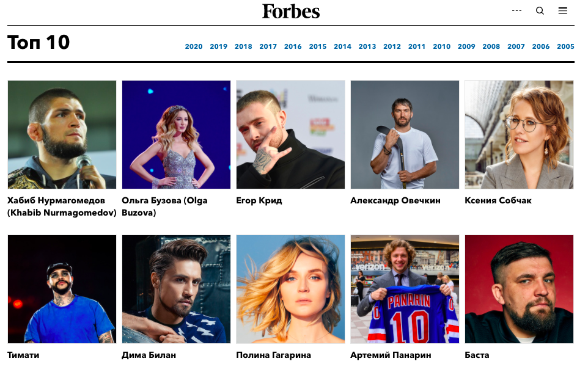Open the hamburger menu icon
The height and width of the screenshot is (375, 588).
click(x=562, y=11)
